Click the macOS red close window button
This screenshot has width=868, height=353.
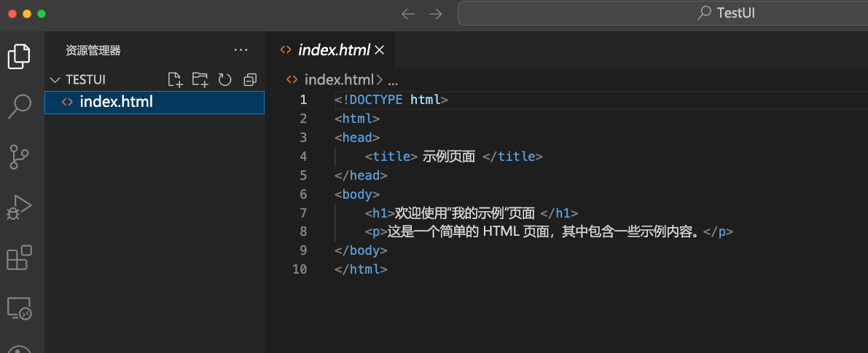click(12, 14)
